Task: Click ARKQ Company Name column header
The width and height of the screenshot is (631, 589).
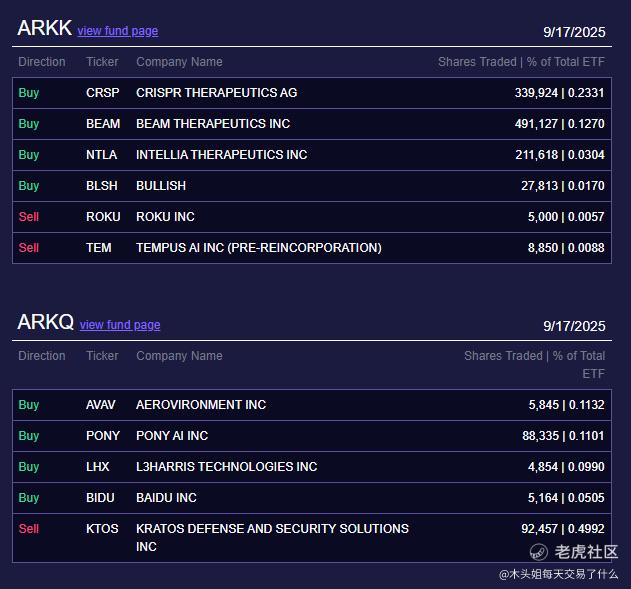Action: click(179, 356)
